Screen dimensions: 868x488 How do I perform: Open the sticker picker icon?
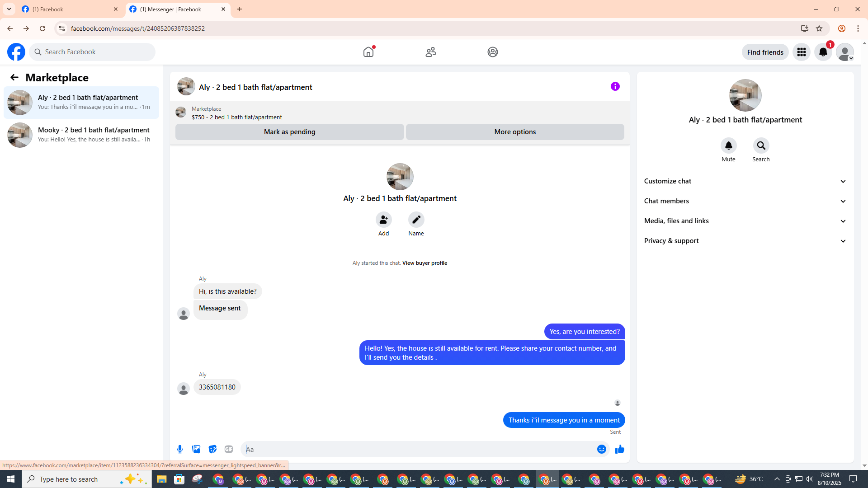pos(212,449)
